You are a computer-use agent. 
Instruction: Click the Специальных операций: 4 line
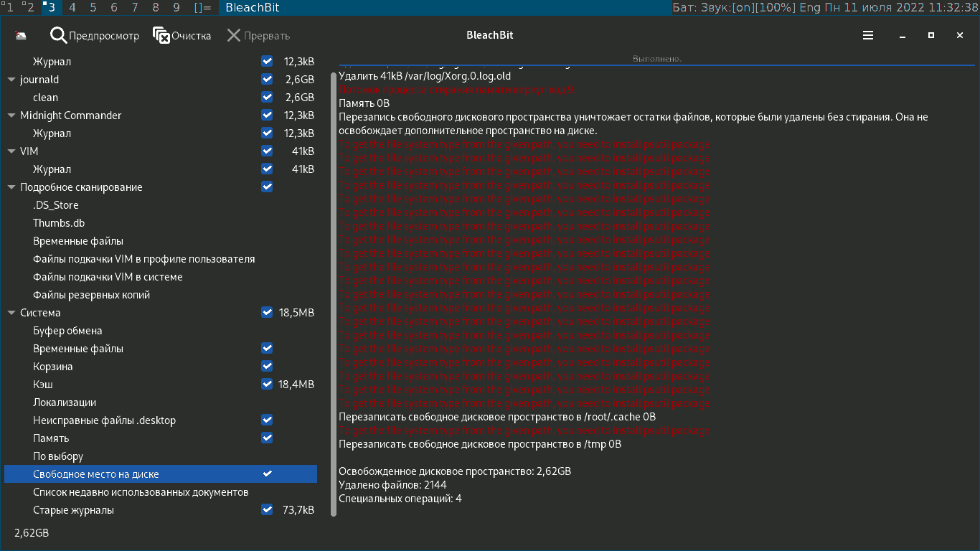tap(400, 499)
